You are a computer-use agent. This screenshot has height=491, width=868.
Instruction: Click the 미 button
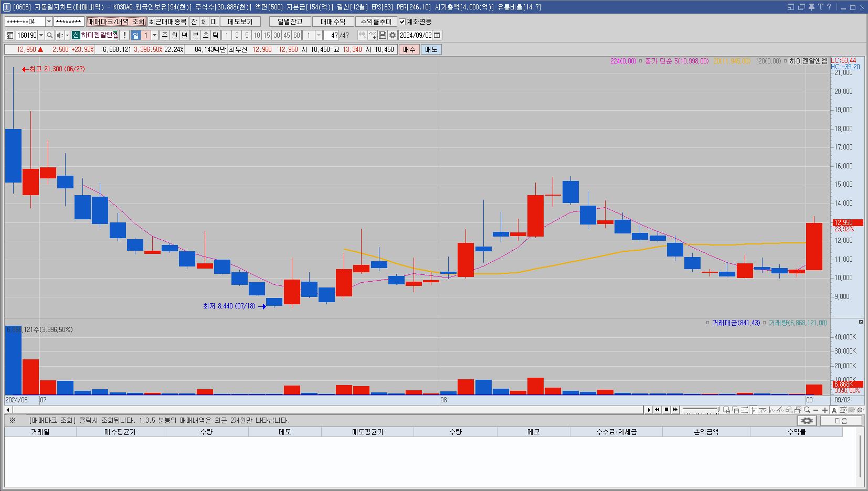(x=214, y=22)
